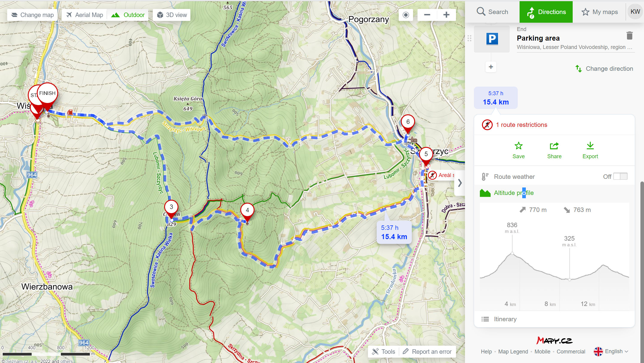Switch to the Search tab
Viewport: 644px width, 363px height.
(492, 12)
